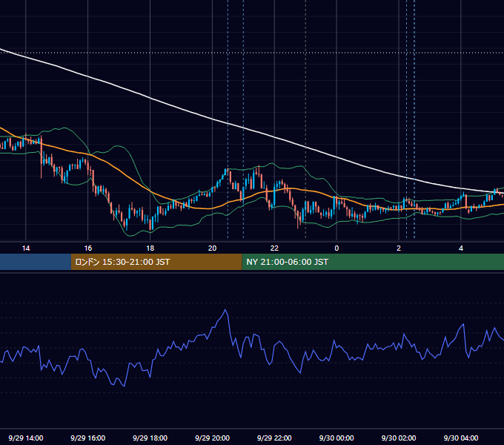The width and height of the screenshot is (504, 445).
Task: Click the 9/30 04:00 date label
Action: point(461,438)
